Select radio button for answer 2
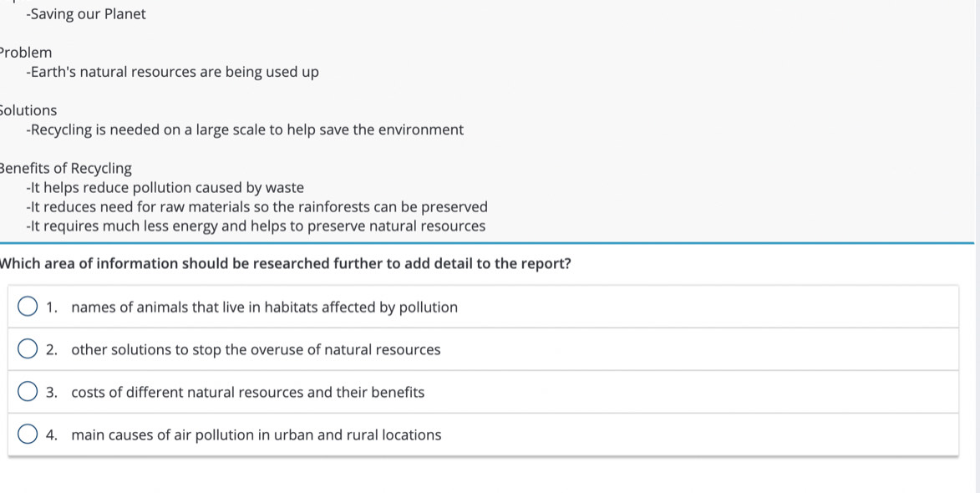This screenshot has height=493, width=980. pyautogui.click(x=28, y=349)
